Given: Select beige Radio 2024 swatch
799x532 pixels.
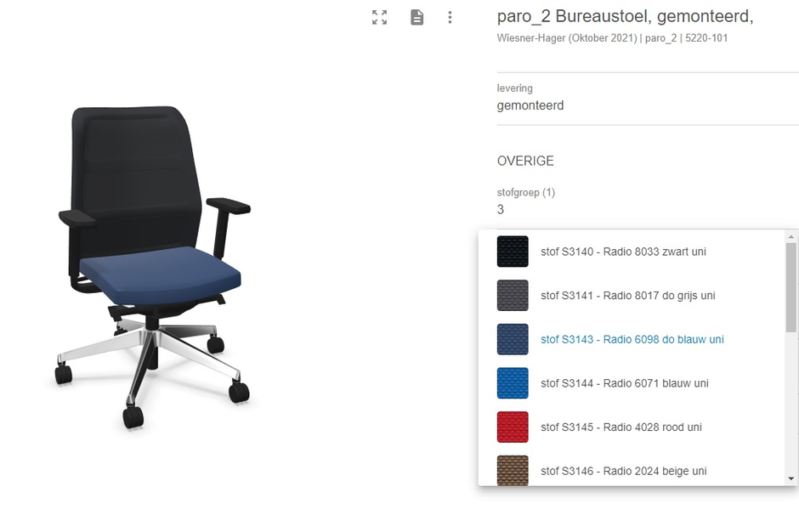Looking at the screenshot, I should [513, 470].
